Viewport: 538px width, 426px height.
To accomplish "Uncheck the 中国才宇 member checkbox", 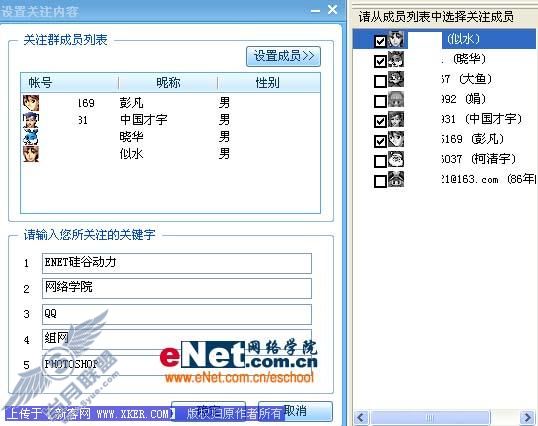I will tap(380, 121).
